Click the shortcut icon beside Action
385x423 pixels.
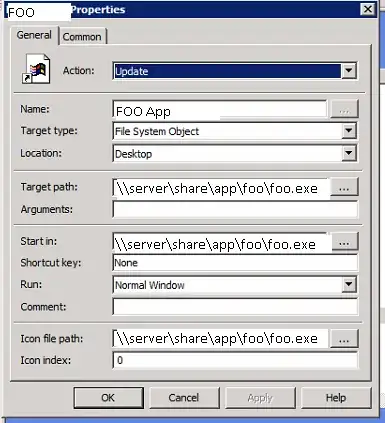tap(36, 69)
